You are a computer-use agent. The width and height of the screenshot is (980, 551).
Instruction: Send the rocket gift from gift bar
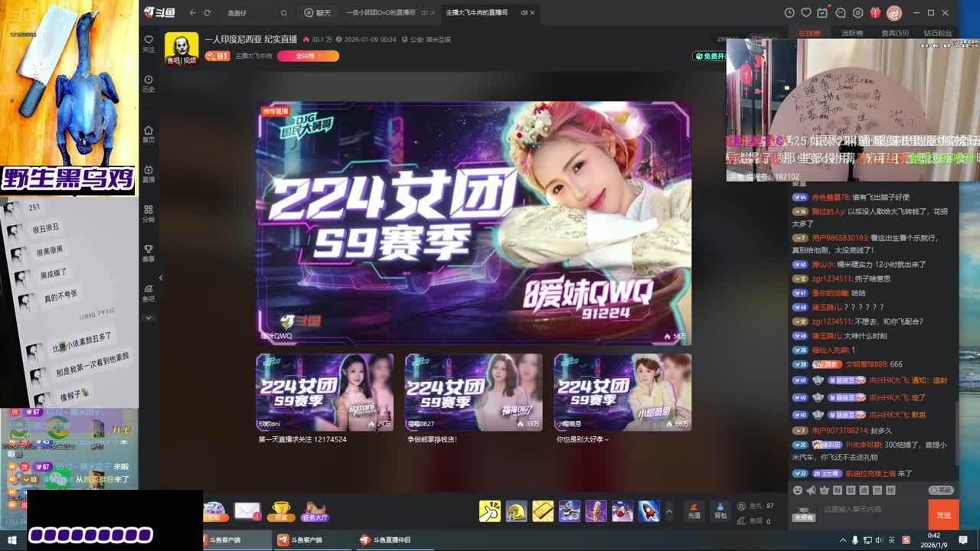(x=648, y=510)
